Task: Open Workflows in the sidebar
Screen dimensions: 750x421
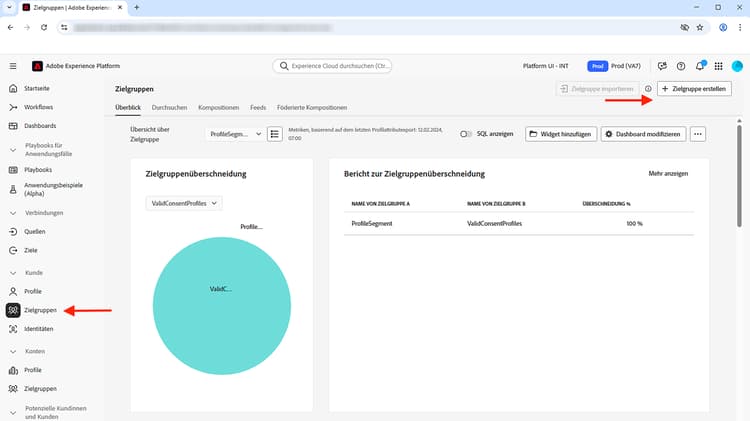Action: [x=38, y=107]
